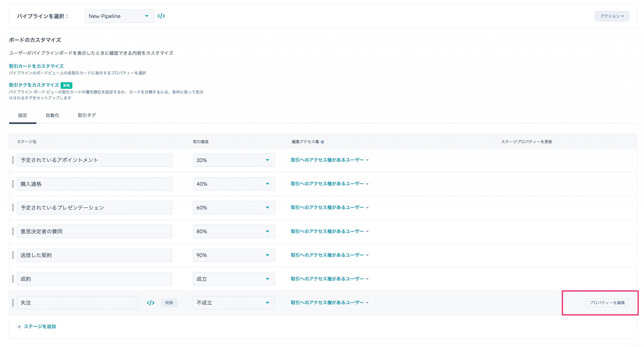This screenshot has height=347, width=644.
Task: Click プロパティーを編集 button
Action: (x=607, y=303)
